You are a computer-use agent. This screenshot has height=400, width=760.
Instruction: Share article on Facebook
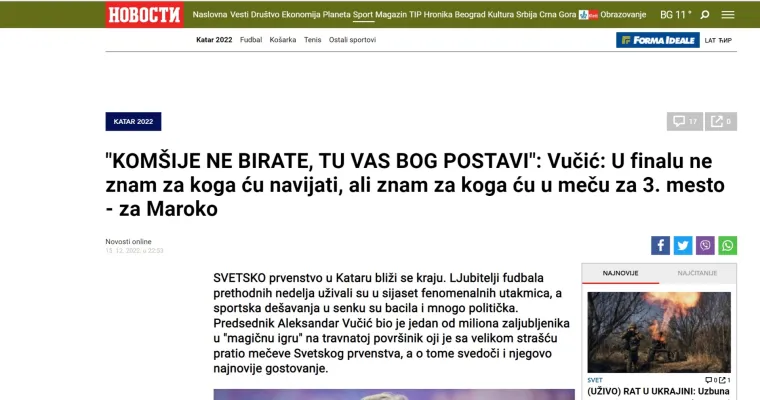(x=660, y=245)
